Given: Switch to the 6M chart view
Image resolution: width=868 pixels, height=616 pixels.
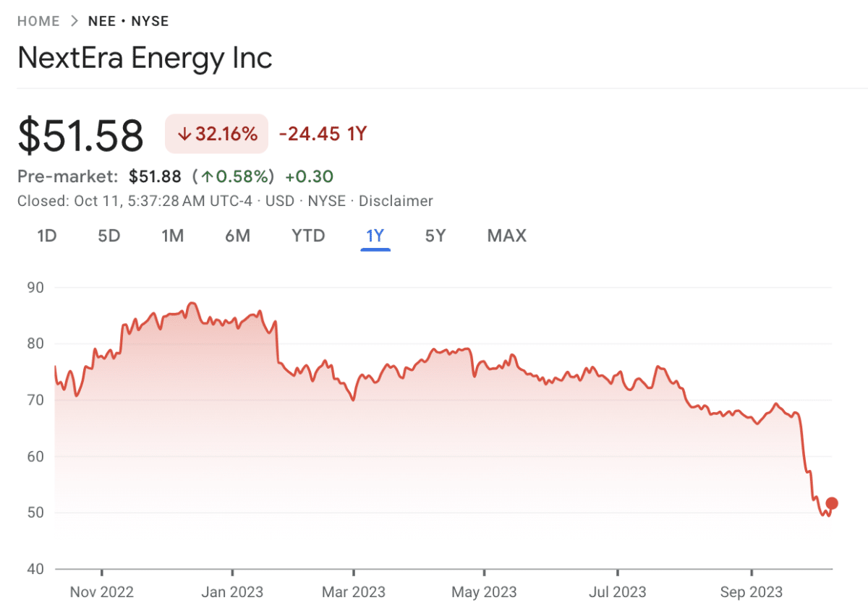Looking at the screenshot, I should [237, 235].
